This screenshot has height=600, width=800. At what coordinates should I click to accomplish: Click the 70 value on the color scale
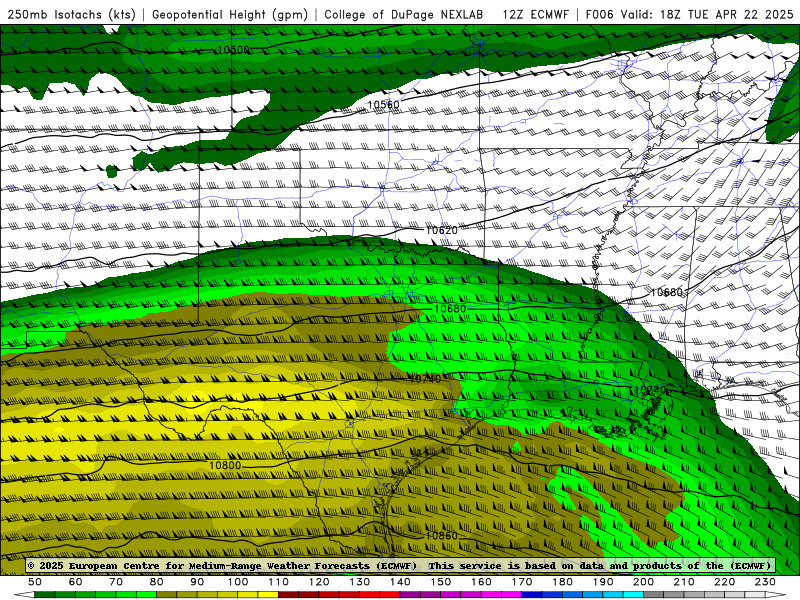coord(116,582)
